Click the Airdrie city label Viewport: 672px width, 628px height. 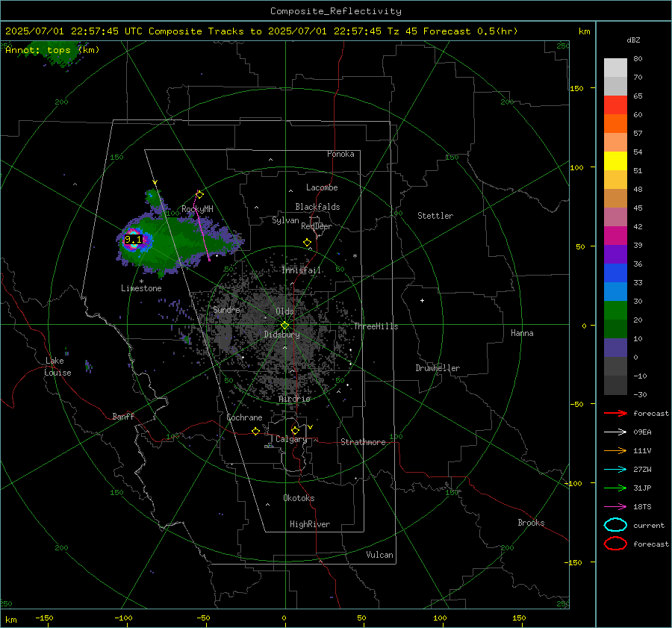tap(294, 399)
